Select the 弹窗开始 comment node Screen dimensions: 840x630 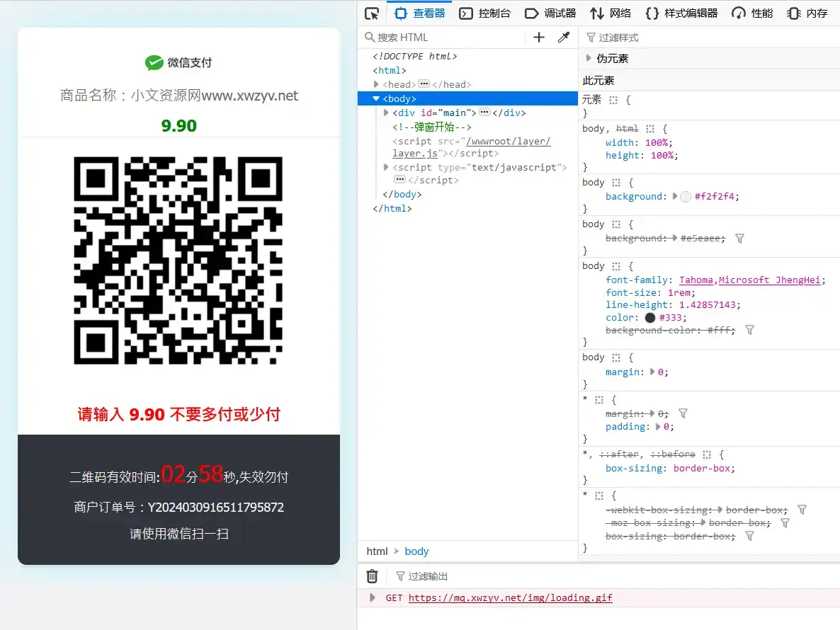pos(432,127)
